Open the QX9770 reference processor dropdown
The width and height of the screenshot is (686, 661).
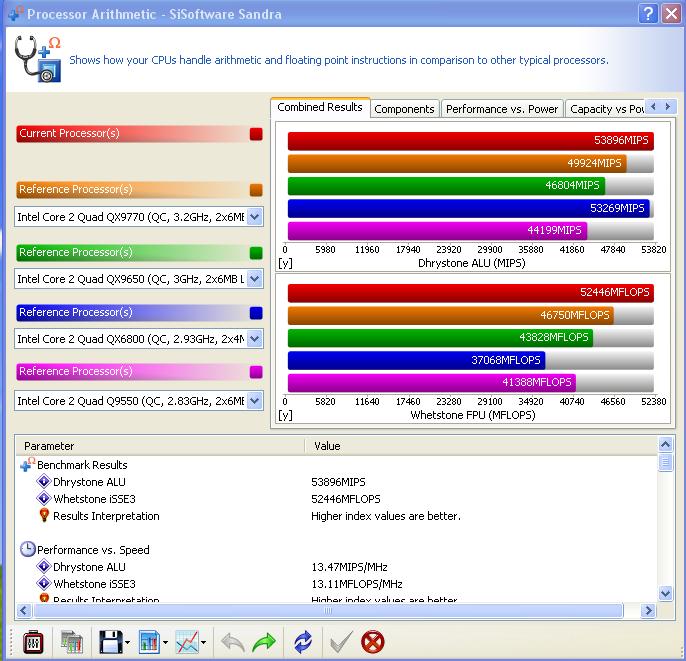255,217
